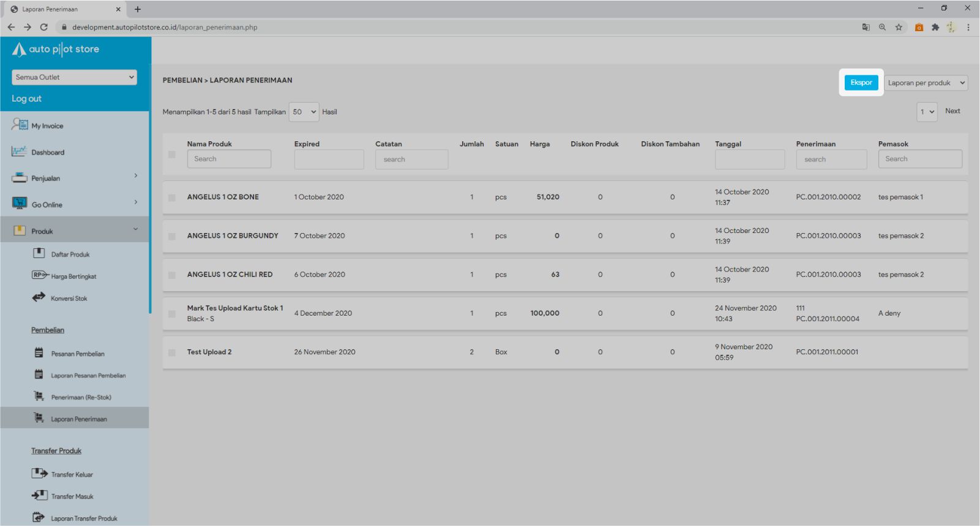
Task: Click the Log out link
Action: pyautogui.click(x=27, y=98)
